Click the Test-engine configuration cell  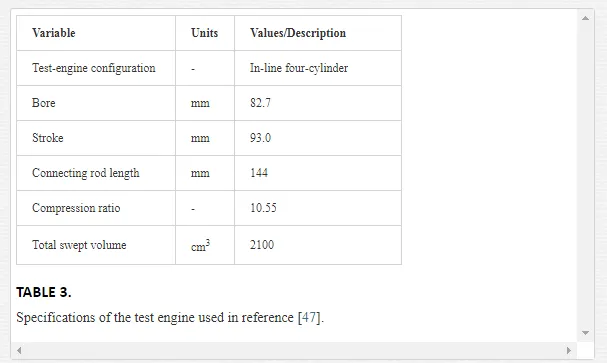click(x=96, y=68)
